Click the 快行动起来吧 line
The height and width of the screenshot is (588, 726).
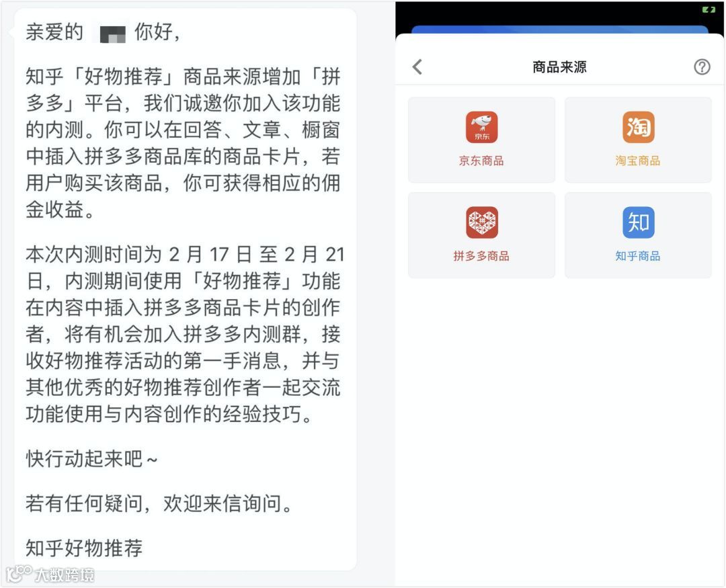click(x=91, y=459)
